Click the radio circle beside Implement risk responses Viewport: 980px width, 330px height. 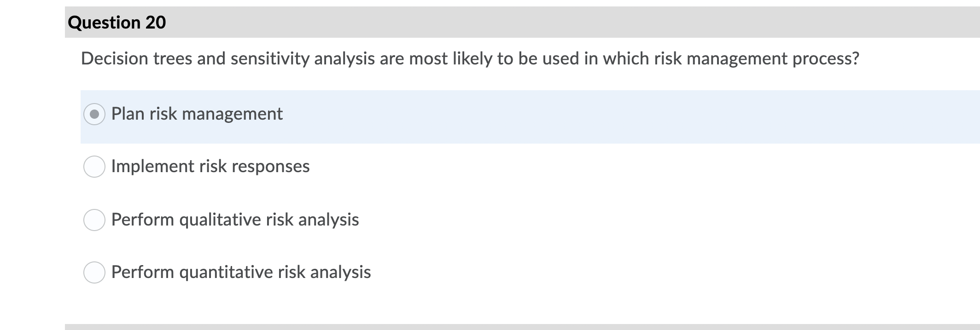click(x=94, y=166)
